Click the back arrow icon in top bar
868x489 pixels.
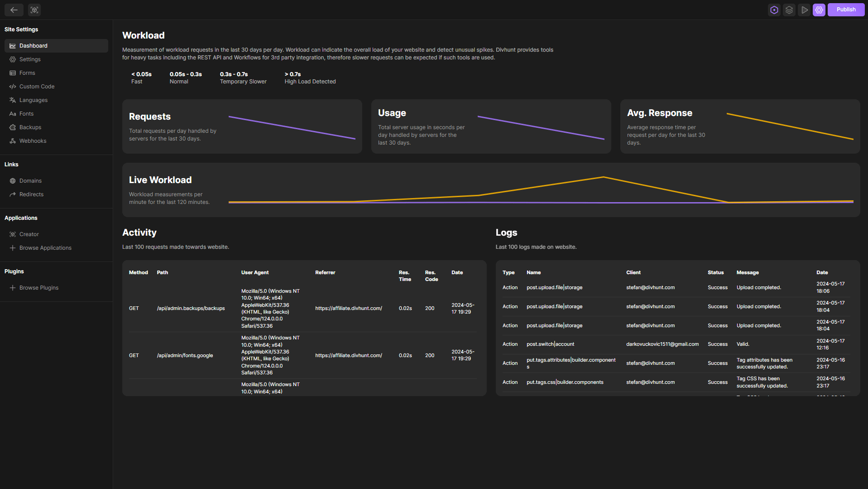[14, 10]
